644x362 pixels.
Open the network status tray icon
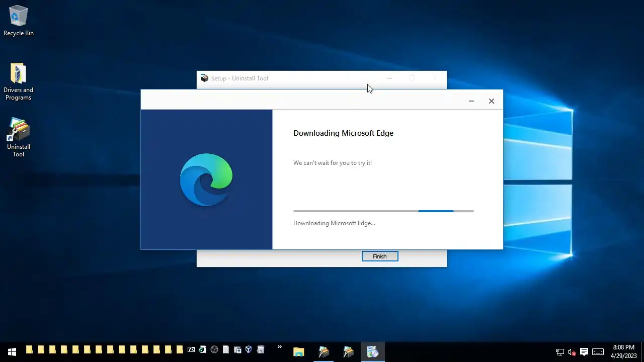(559, 352)
